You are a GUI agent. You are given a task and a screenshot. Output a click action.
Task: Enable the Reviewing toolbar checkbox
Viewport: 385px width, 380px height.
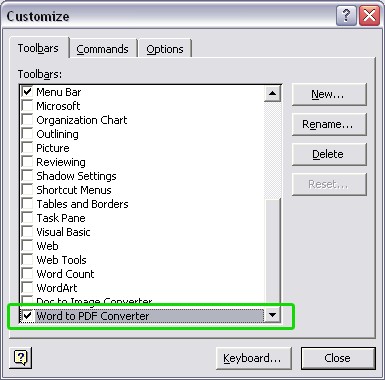coord(27,161)
